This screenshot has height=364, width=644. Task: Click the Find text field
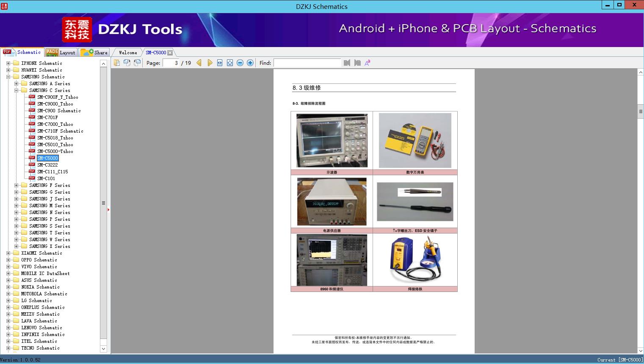click(307, 63)
